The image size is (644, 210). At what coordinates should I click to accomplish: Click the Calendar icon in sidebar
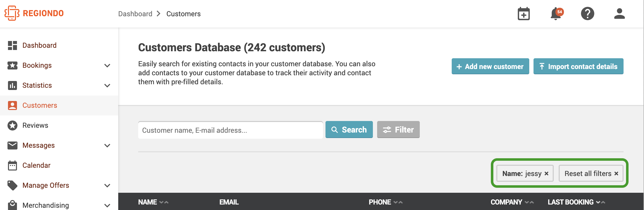pyautogui.click(x=12, y=165)
